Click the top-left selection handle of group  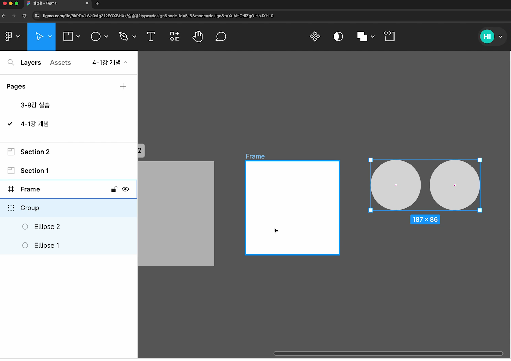371,160
